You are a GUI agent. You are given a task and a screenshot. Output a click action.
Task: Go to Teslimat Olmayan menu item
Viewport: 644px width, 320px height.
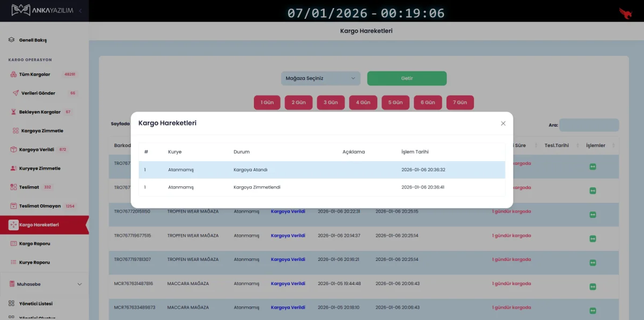click(x=40, y=206)
